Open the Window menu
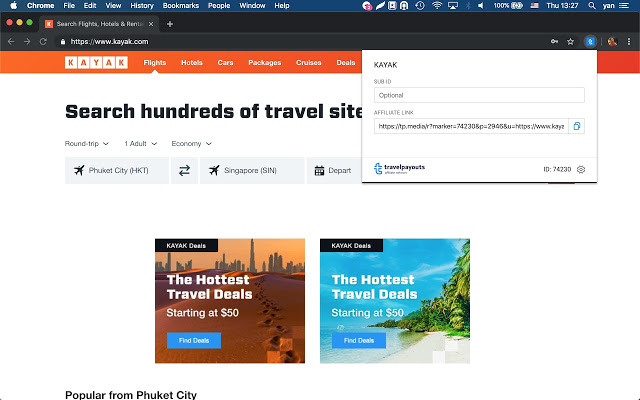The width and height of the screenshot is (640, 400). [252, 5]
